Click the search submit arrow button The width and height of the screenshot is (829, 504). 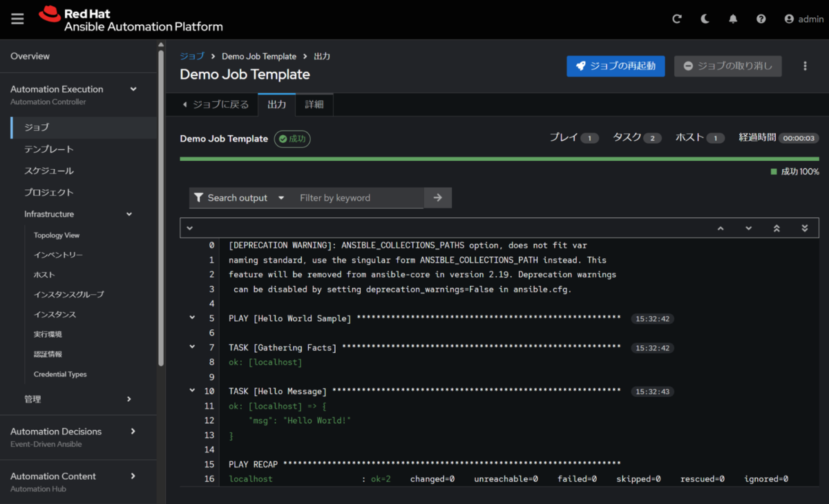click(437, 197)
